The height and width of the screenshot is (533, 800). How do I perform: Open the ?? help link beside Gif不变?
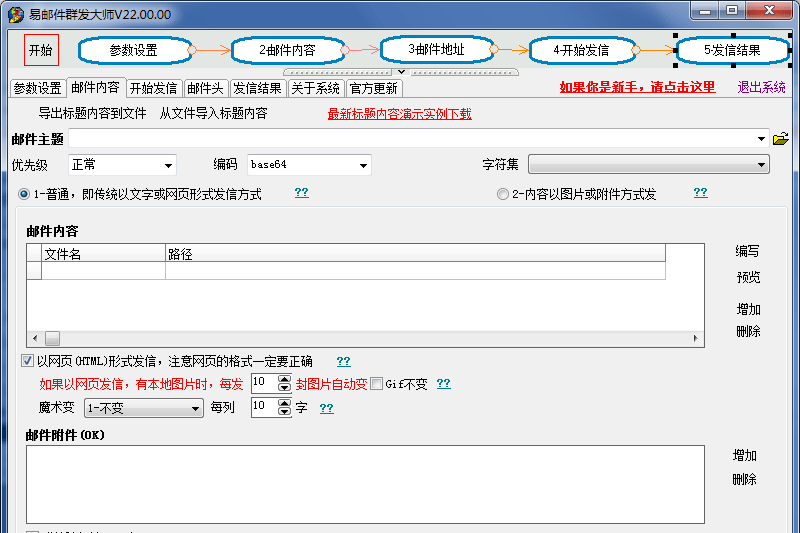pyautogui.click(x=443, y=384)
